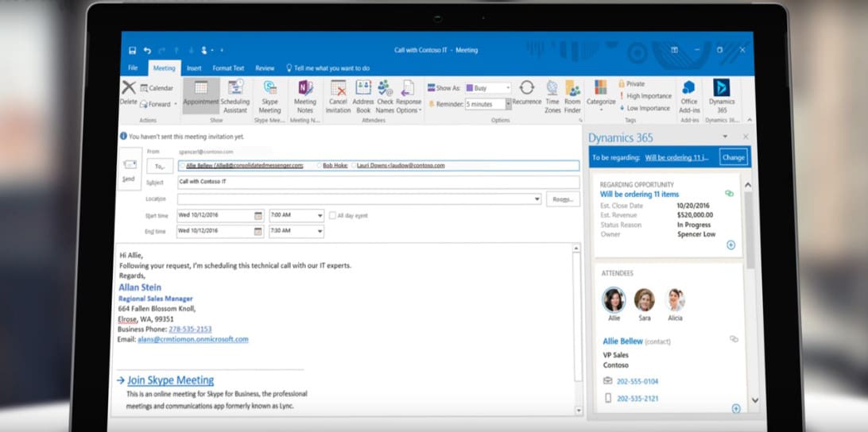This screenshot has height=432, width=868.
Task: Toggle High Importance for the meeting
Action: point(645,96)
